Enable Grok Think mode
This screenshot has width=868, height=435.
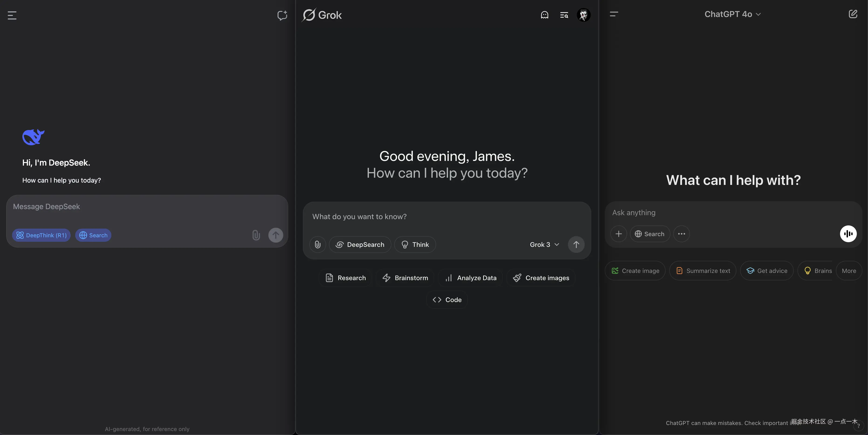click(415, 245)
